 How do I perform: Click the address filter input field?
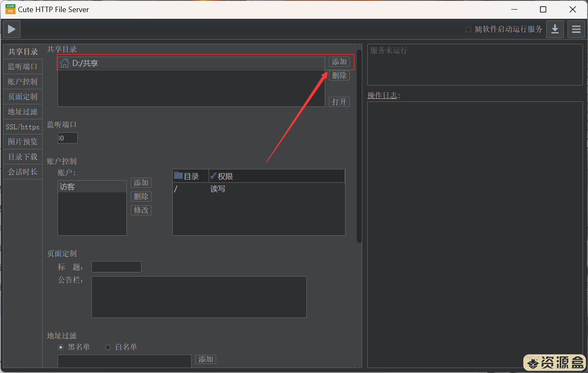(124, 361)
